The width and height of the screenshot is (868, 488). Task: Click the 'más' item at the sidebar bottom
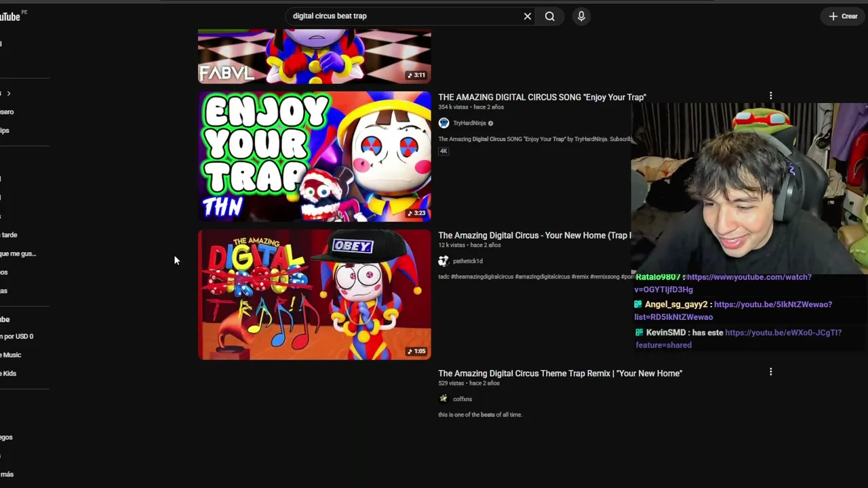point(7,474)
